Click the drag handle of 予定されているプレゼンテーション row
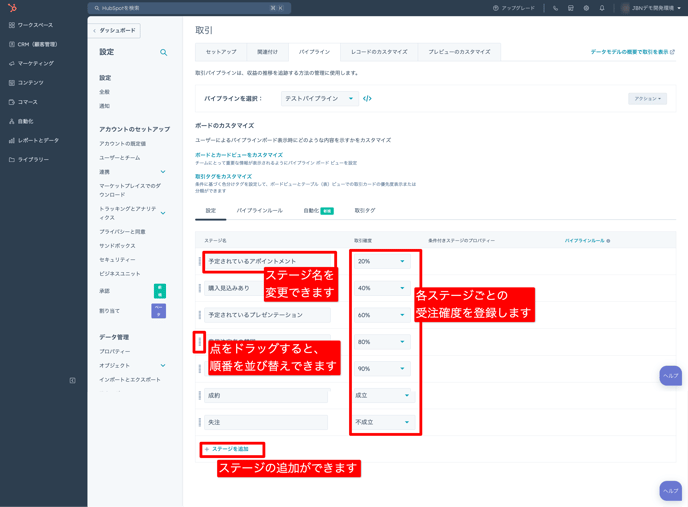This screenshot has width=688, height=507. click(x=200, y=315)
